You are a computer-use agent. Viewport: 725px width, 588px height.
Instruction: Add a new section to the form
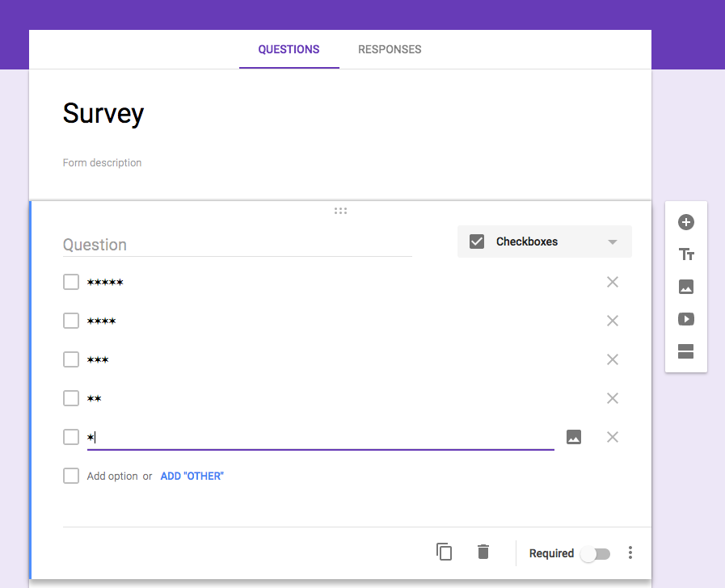click(x=685, y=351)
